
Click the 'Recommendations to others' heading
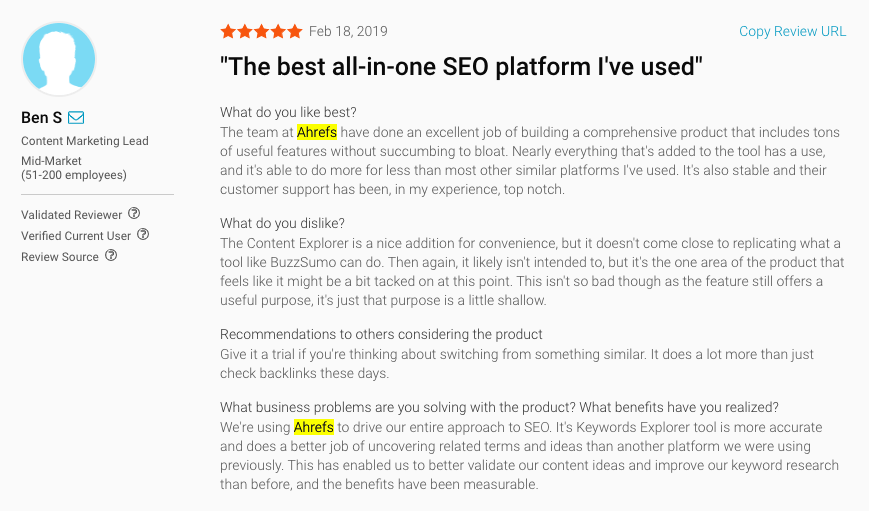(381, 334)
